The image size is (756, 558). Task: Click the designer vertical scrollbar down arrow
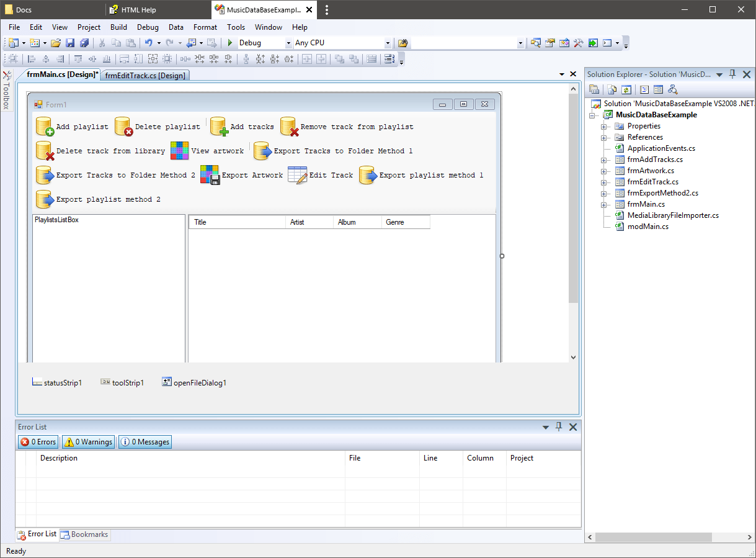pyautogui.click(x=573, y=358)
